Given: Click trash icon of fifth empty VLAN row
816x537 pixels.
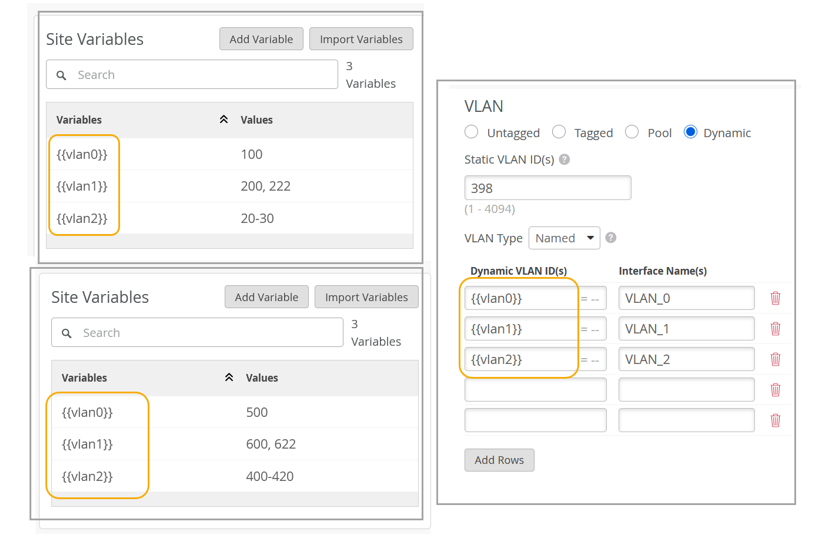Looking at the screenshot, I should [775, 420].
